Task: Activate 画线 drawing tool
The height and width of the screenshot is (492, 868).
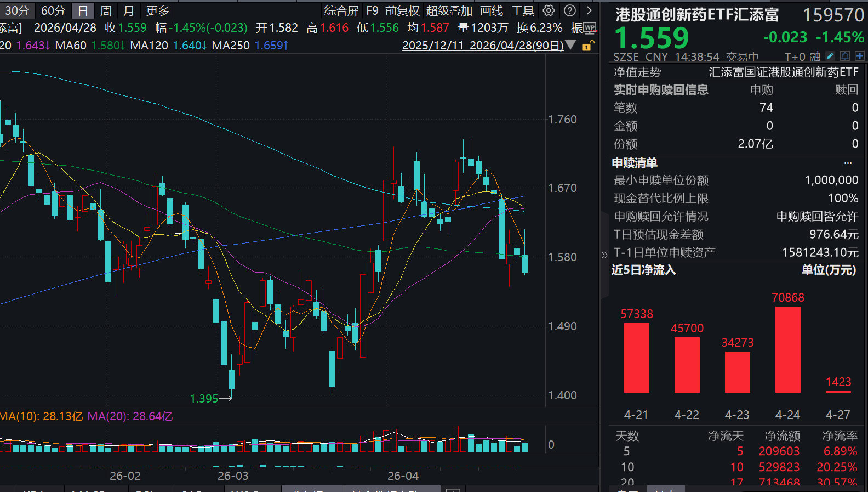Action: 492,10
